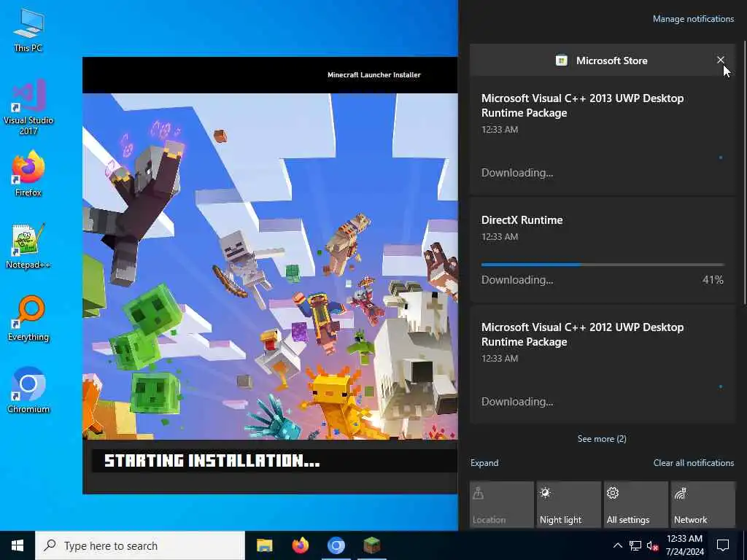Open the Network quick action tile
Screen dimensions: 747x560
[x=703, y=505]
